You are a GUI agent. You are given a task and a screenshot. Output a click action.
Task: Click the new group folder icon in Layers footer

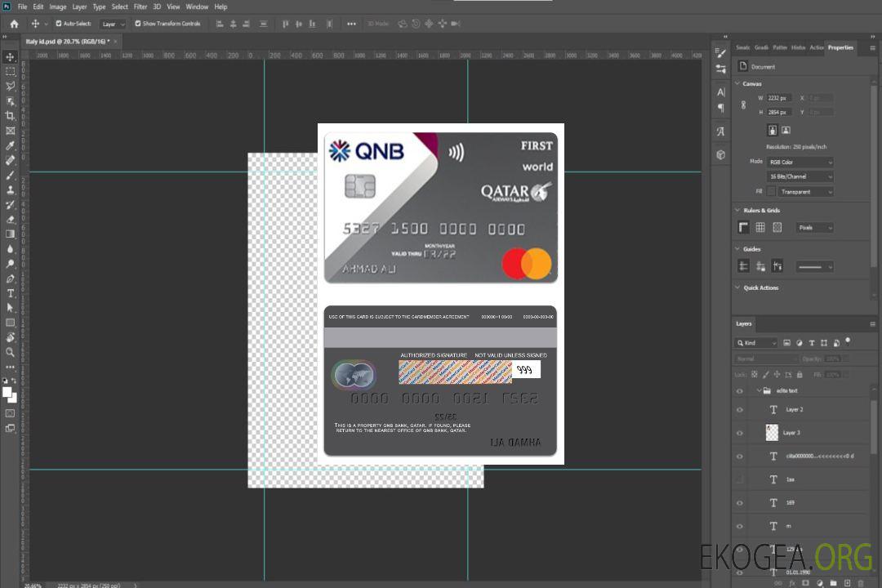pyautogui.click(x=833, y=583)
